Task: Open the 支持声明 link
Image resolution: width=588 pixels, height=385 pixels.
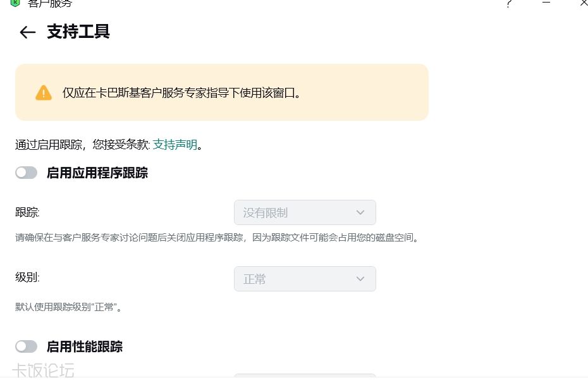Action: click(x=175, y=145)
